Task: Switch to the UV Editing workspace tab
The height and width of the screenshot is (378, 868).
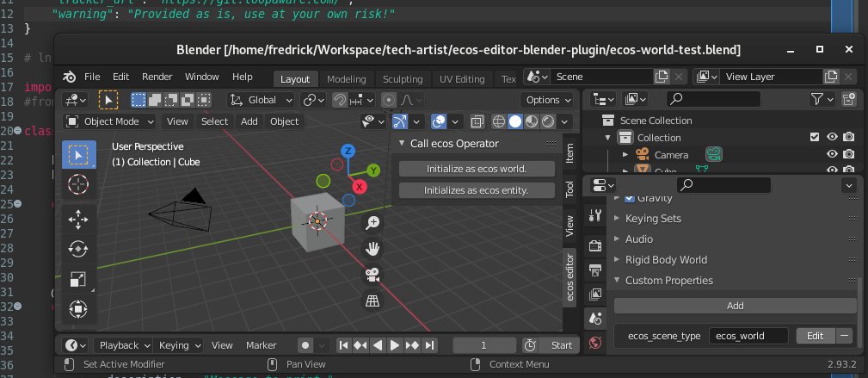Action: [x=462, y=78]
